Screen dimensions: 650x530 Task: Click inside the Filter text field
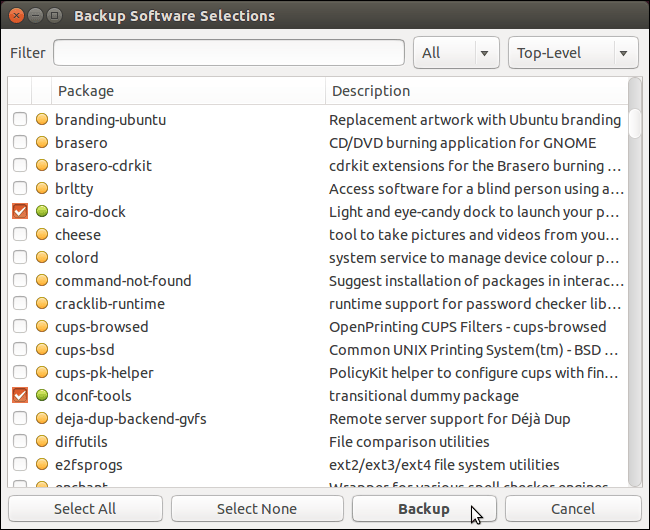pyautogui.click(x=229, y=53)
